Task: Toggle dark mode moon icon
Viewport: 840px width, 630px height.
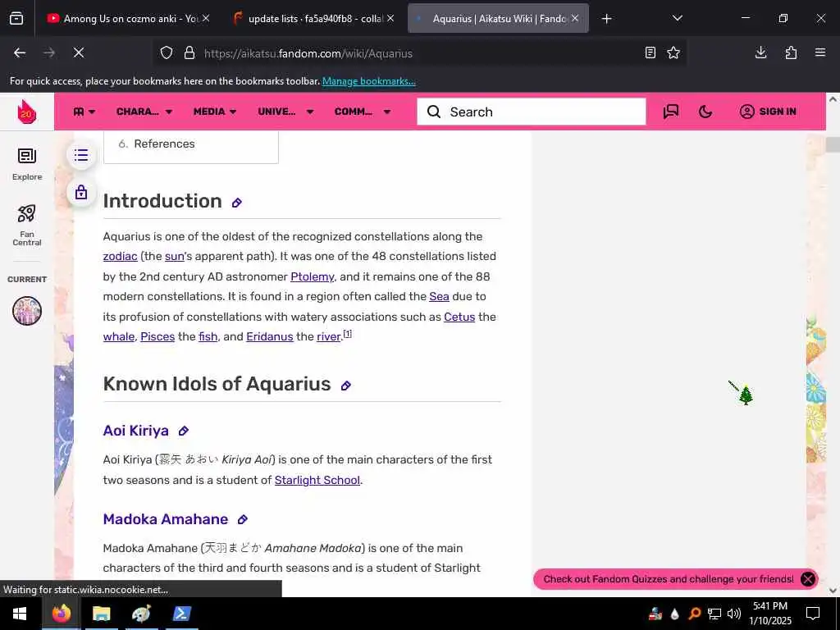Action: point(705,112)
